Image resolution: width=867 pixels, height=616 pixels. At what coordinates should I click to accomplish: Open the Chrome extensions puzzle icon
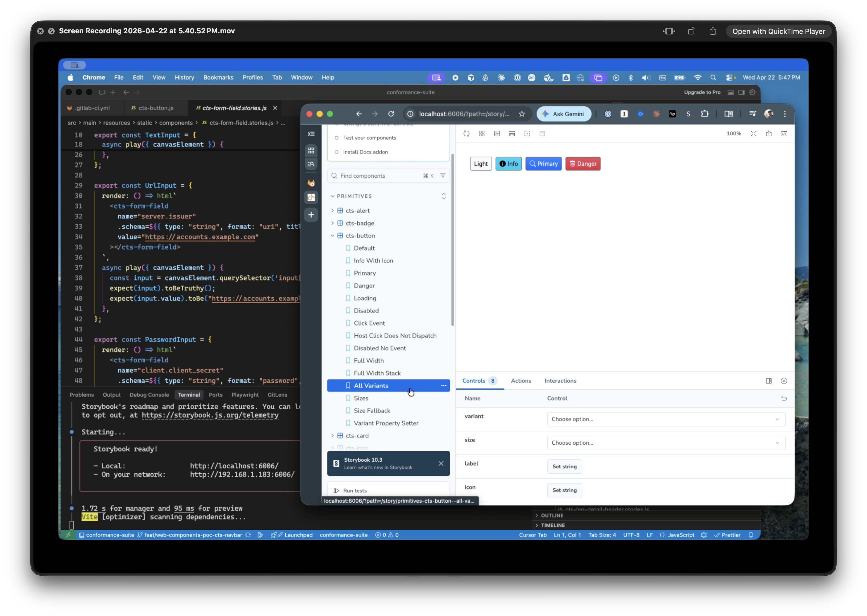[x=704, y=114]
